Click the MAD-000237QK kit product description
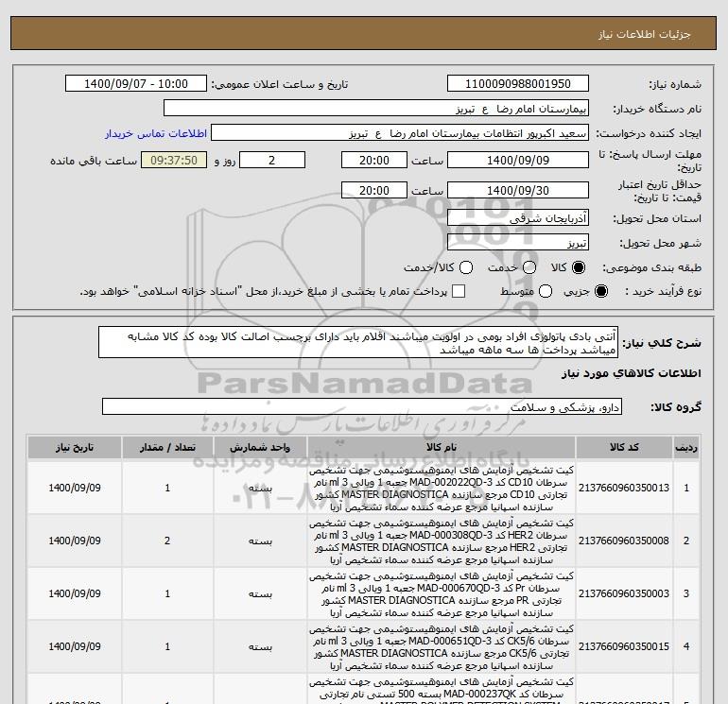Image resolution: width=728 pixels, height=704 pixels. (442, 690)
